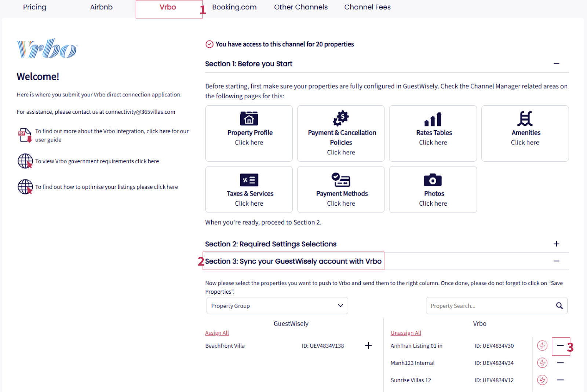Click ID: UEV4834V12 text
Screen dimensions: 587x392
[x=494, y=380]
